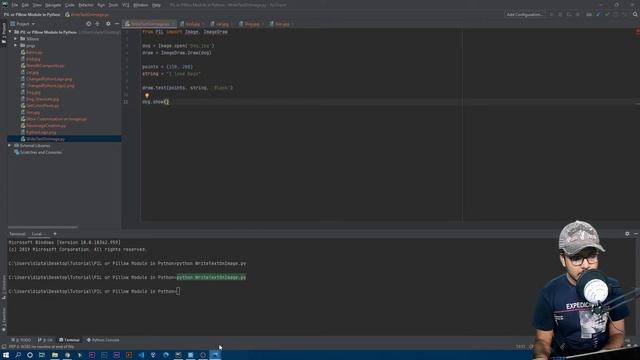Open File Explorer from taskbar
Screen dimensions: 640x360
tap(55, 355)
